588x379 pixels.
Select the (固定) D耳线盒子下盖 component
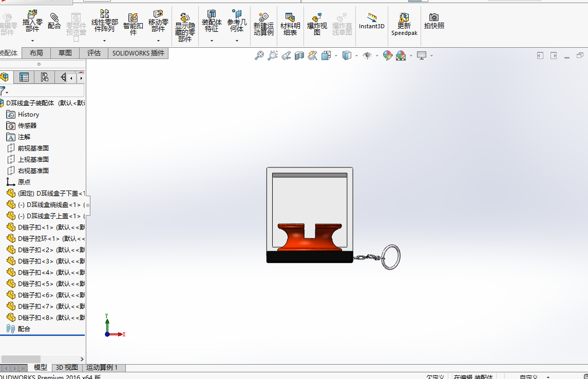[x=46, y=194]
